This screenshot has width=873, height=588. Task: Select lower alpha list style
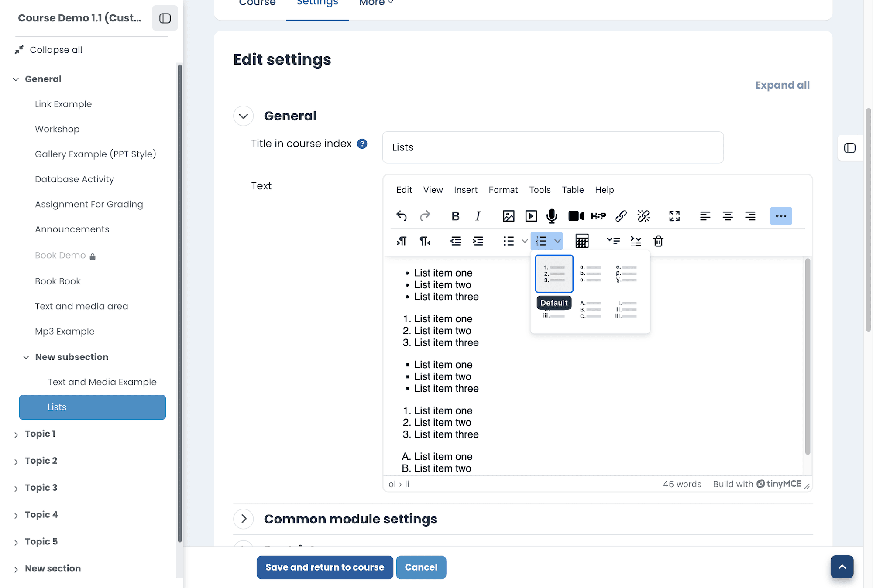[590, 273]
